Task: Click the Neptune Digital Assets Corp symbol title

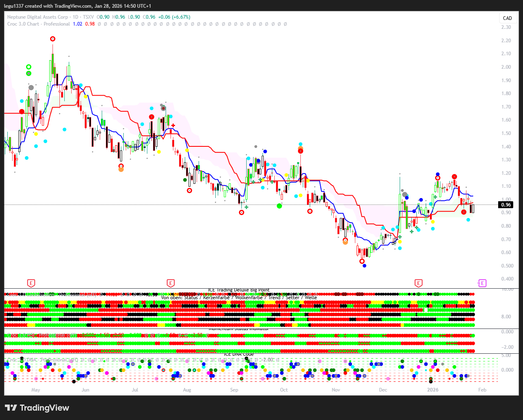Action: coord(38,17)
